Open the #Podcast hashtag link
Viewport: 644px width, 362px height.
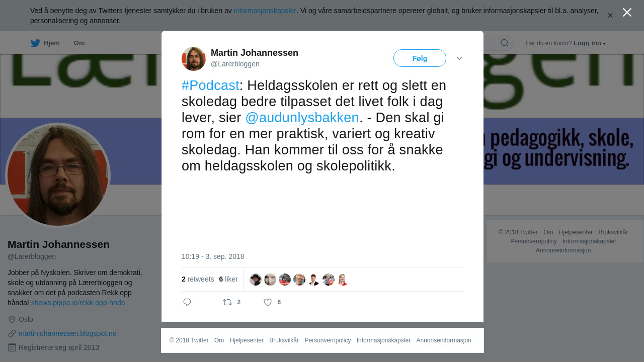tap(210, 85)
